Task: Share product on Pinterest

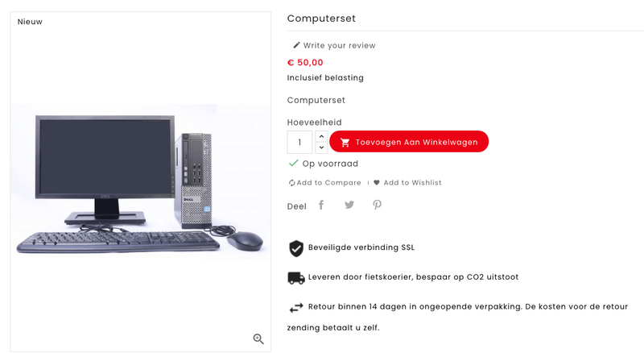Action: tap(377, 205)
